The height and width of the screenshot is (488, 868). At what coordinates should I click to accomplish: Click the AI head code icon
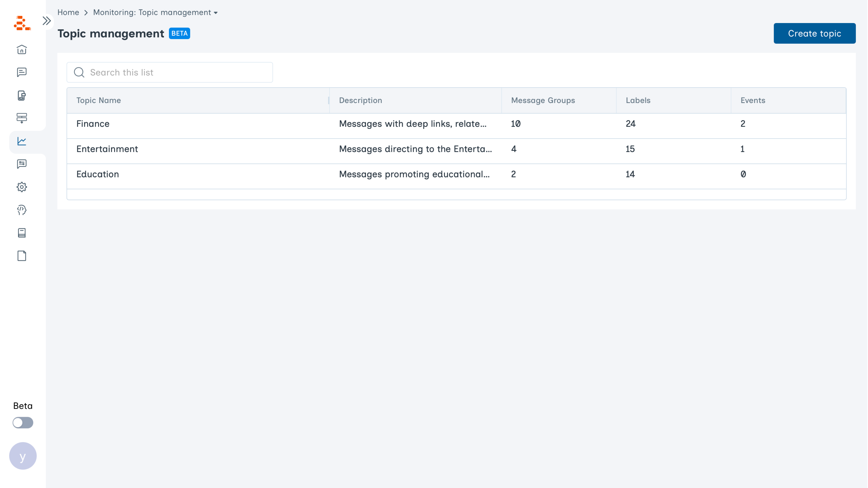point(22,210)
